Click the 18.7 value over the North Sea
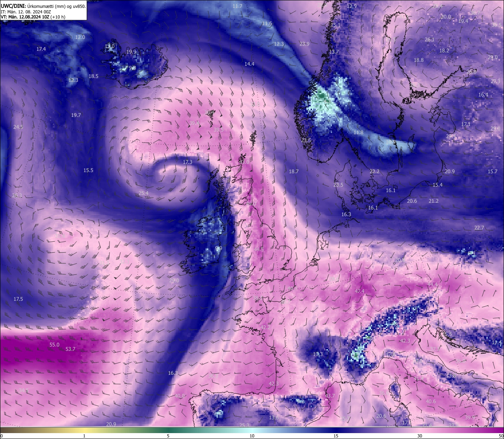 point(293,171)
